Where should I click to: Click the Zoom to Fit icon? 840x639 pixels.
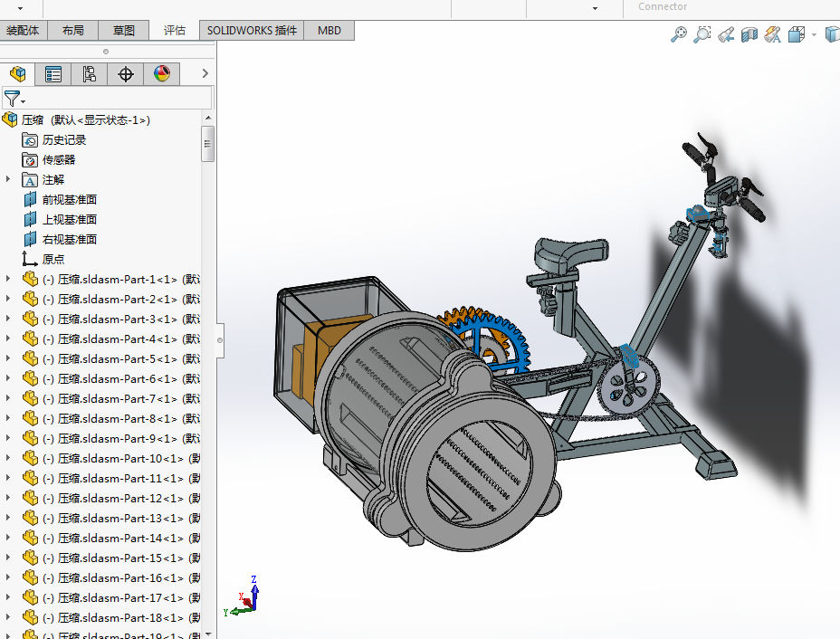678,34
